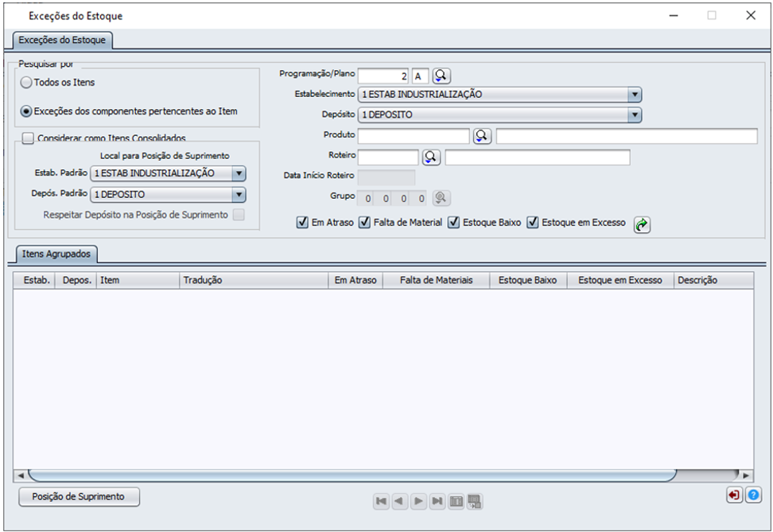Switch to the Itens Agrupados tab
The width and height of the screenshot is (773, 532).
click(x=56, y=254)
